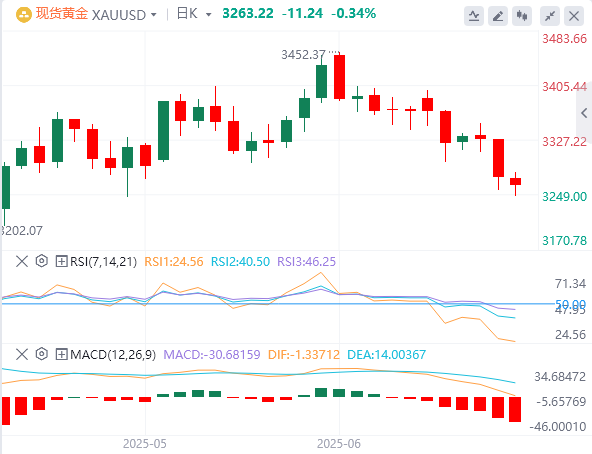Expand the right side panel chevron
Viewport: 592px width, 454px height.
pyautogui.click(x=584, y=113)
